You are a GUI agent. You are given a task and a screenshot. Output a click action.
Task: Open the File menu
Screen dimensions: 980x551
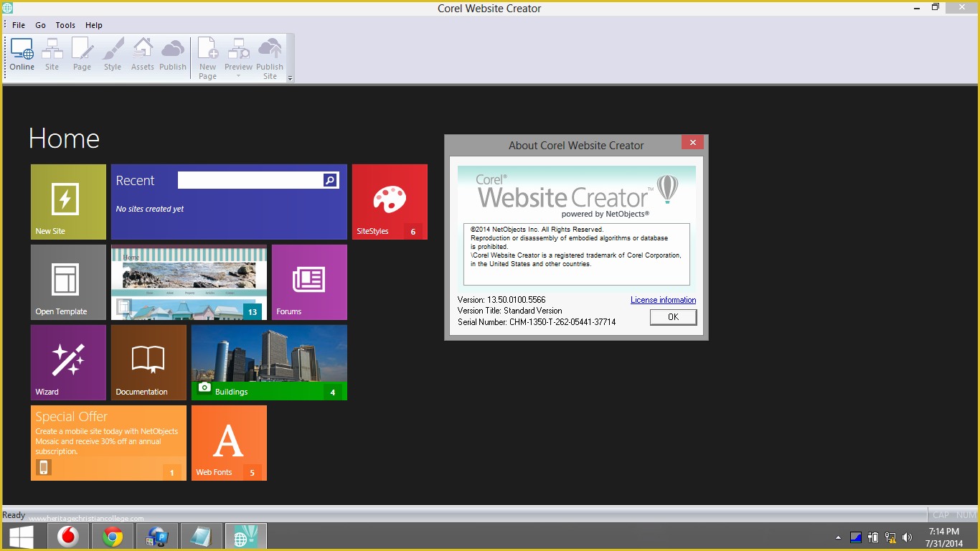click(x=19, y=25)
